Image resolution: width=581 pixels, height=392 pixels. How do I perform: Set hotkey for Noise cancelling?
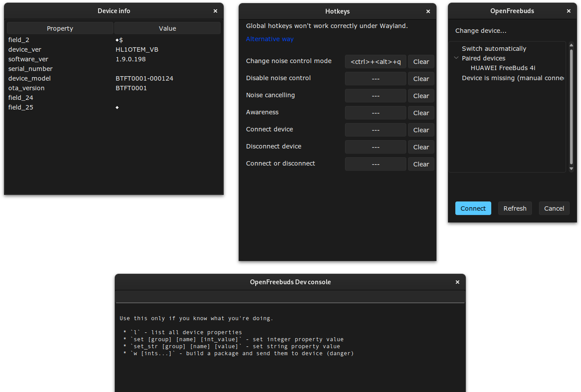376,96
